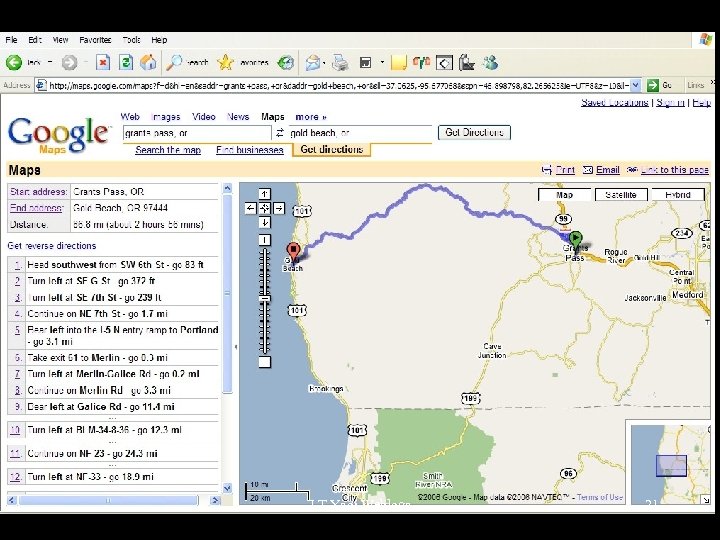
Task: Pan the map right arrow
Action: (x=279, y=208)
